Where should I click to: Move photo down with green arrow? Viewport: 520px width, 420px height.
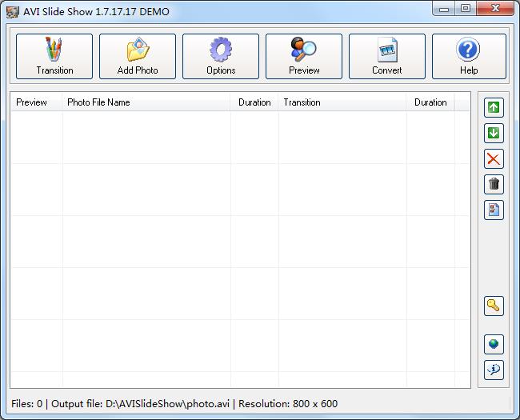click(494, 134)
